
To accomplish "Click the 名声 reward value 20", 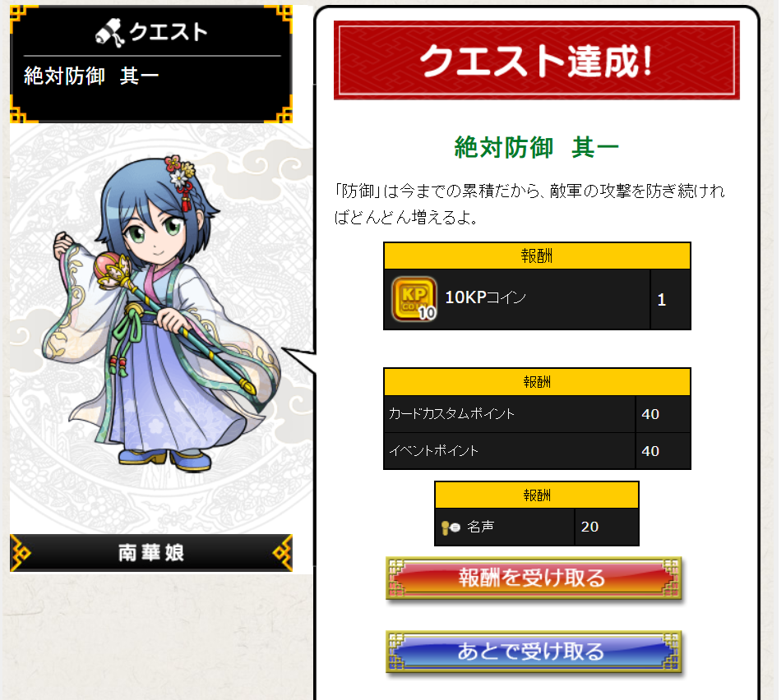I will click(x=589, y=527).
